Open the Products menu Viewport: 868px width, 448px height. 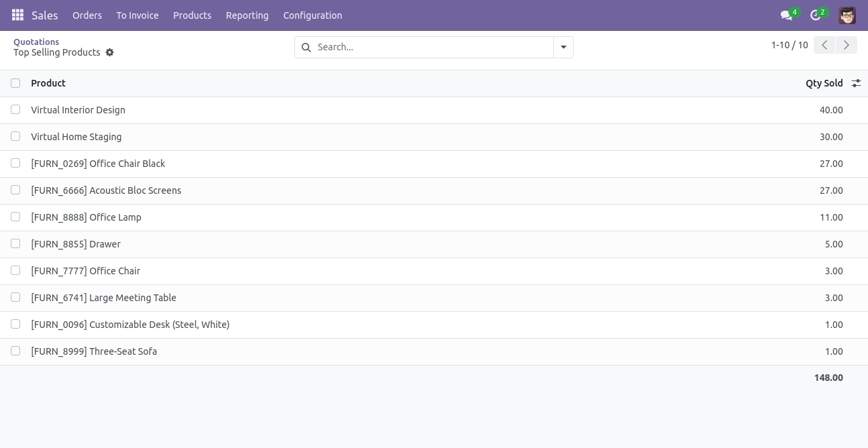point(192,15)
